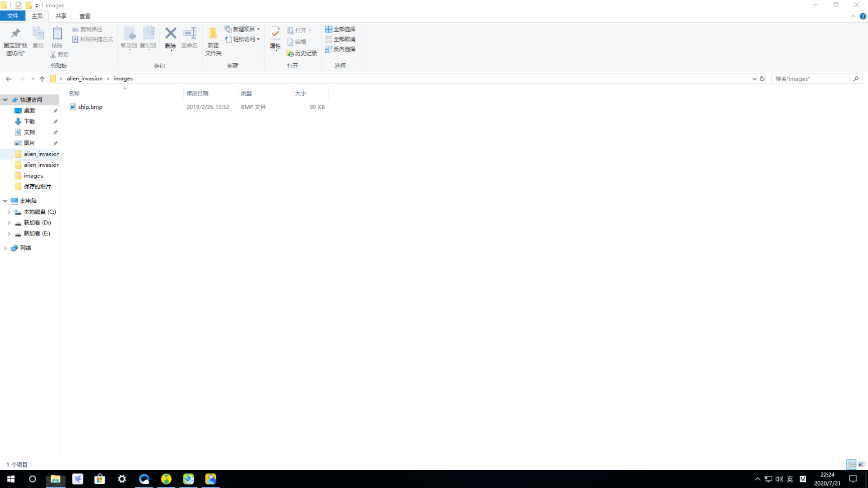This screenshot has width=868, height=488.
Task: Open the recent locations dropdown arrow
Action: pyautogui.click(x=32, y=79)
